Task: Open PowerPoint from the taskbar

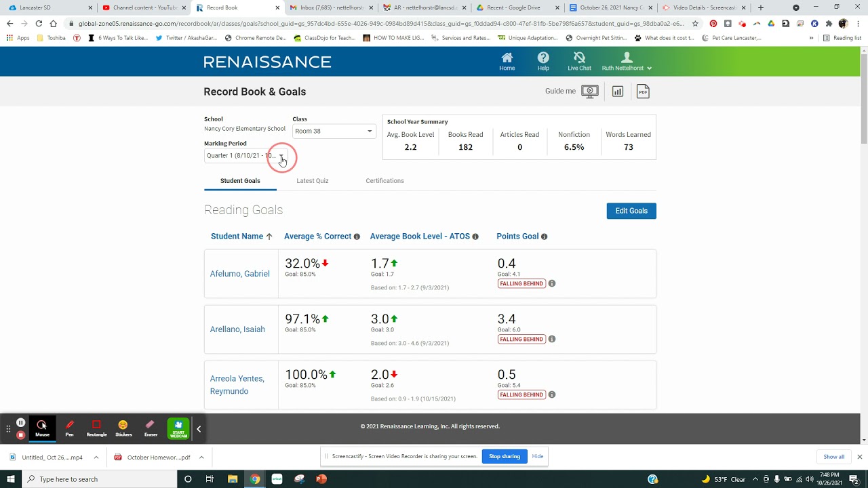Action: [x=321, y=479]
